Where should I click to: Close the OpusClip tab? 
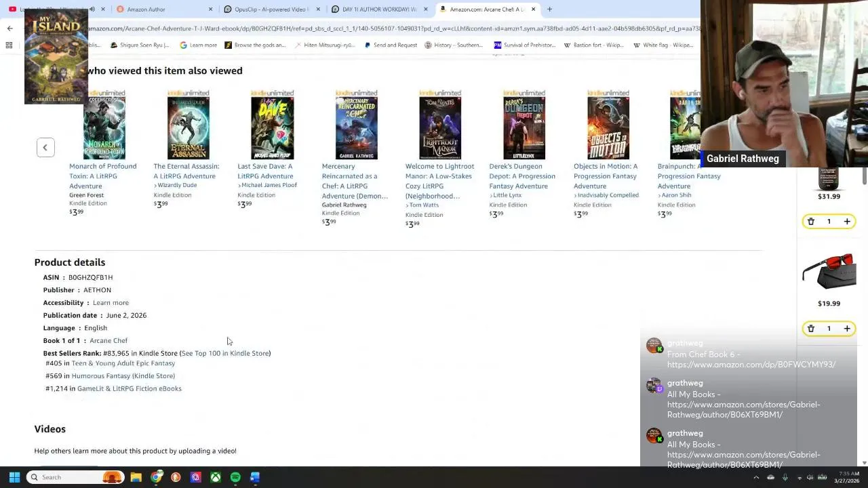pyautogui.click(x=318, y=9)
